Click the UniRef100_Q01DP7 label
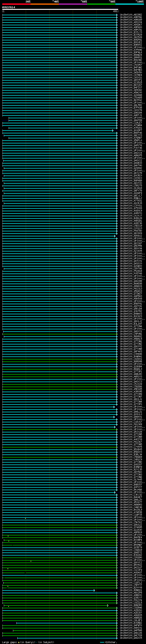 pyautogui.click(x=131, y=130)
